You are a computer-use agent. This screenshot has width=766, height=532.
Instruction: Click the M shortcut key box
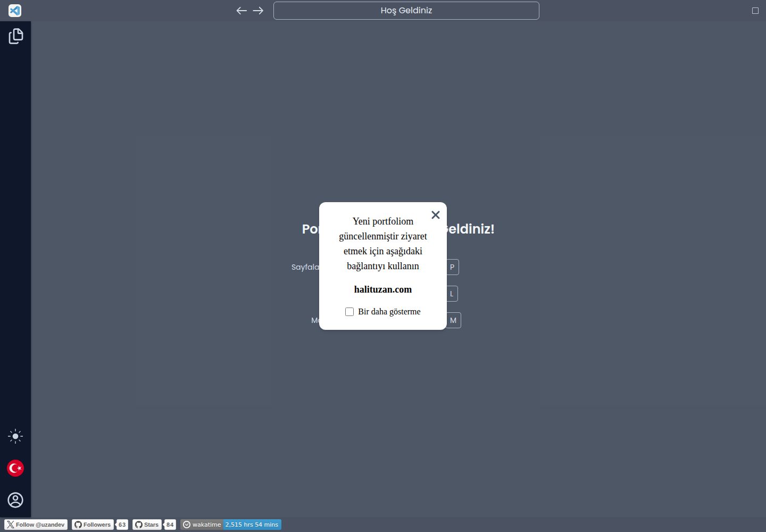click(x=453, y=320)
